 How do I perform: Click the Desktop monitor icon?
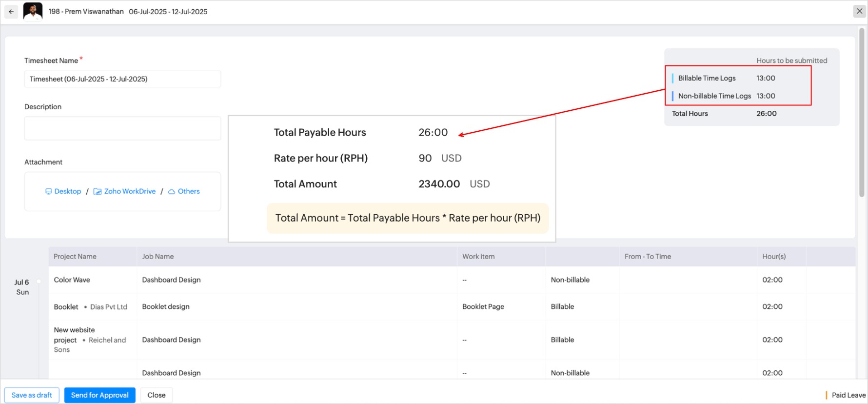(x=48, y=192)
